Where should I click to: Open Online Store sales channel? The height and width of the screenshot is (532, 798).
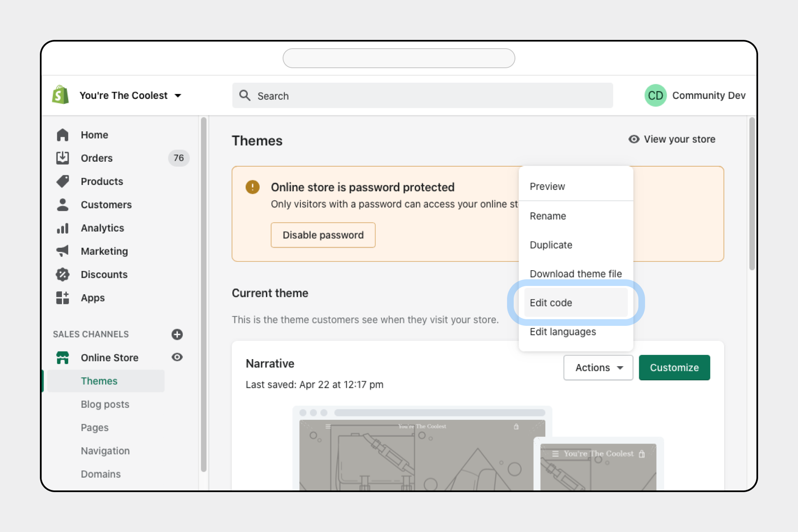pyautogui.click(x=109, y=357)
